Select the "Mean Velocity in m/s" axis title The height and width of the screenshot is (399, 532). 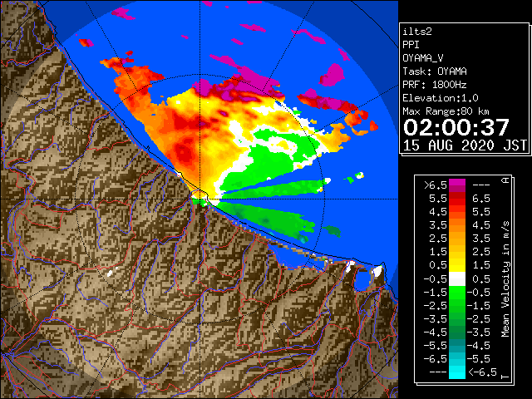[505, 279]
